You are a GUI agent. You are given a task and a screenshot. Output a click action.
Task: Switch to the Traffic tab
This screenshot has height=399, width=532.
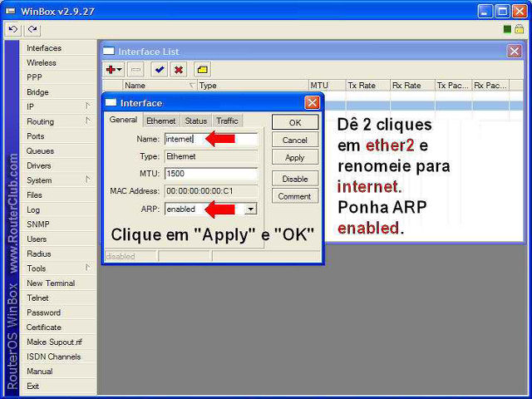[227, 121]
